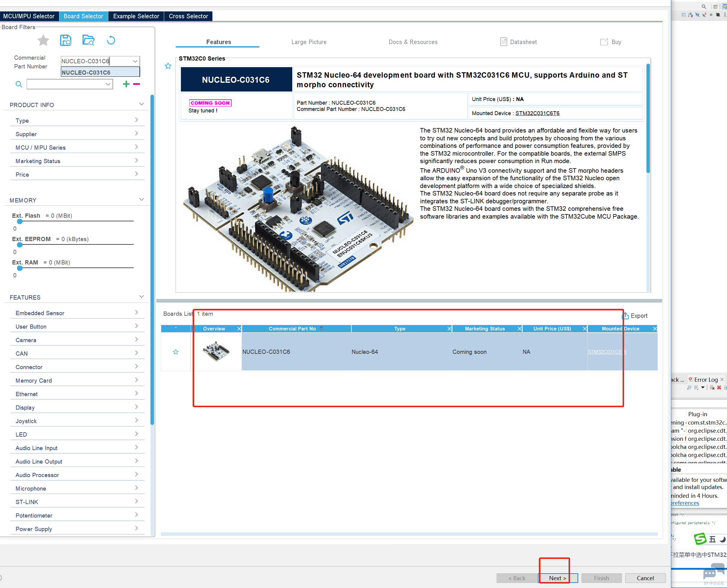The image size is (727, 588).
Task: Open the Large Picture tab
Action: pos(309,42)
